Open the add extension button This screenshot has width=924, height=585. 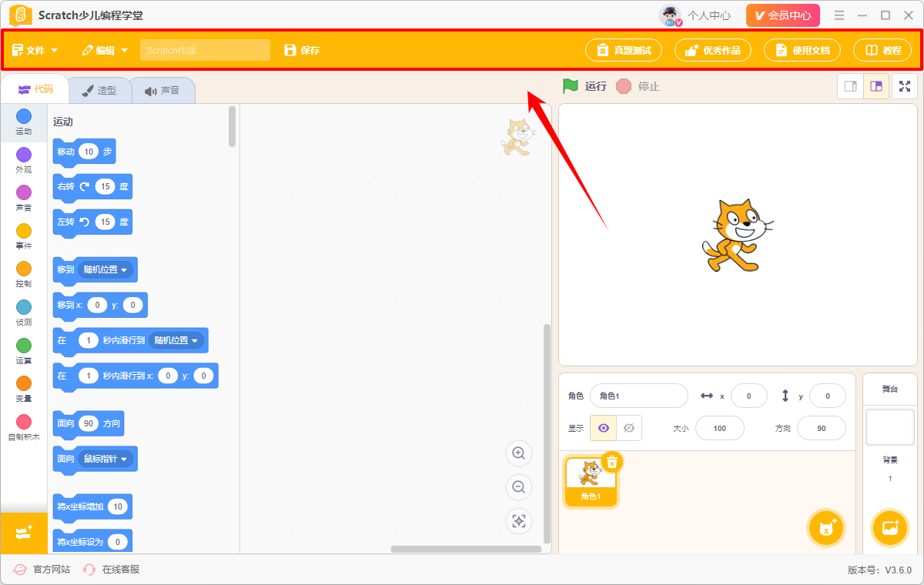coord(24,533)
